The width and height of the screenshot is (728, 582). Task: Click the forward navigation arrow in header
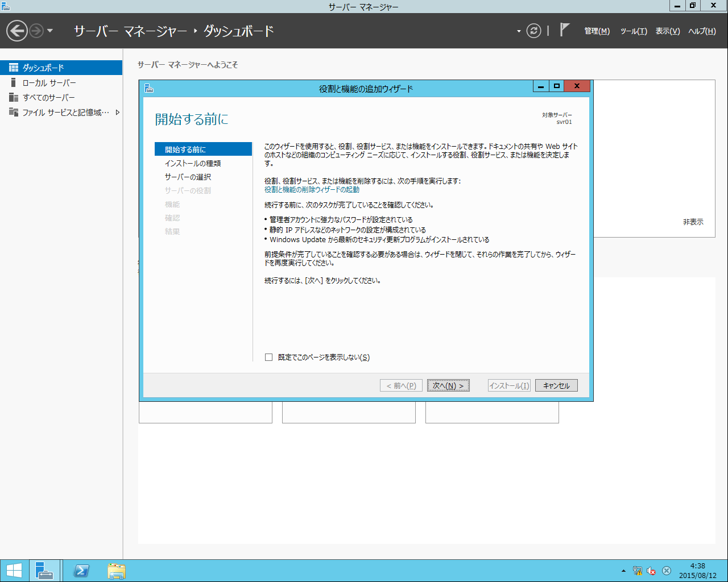coord(36,31)
